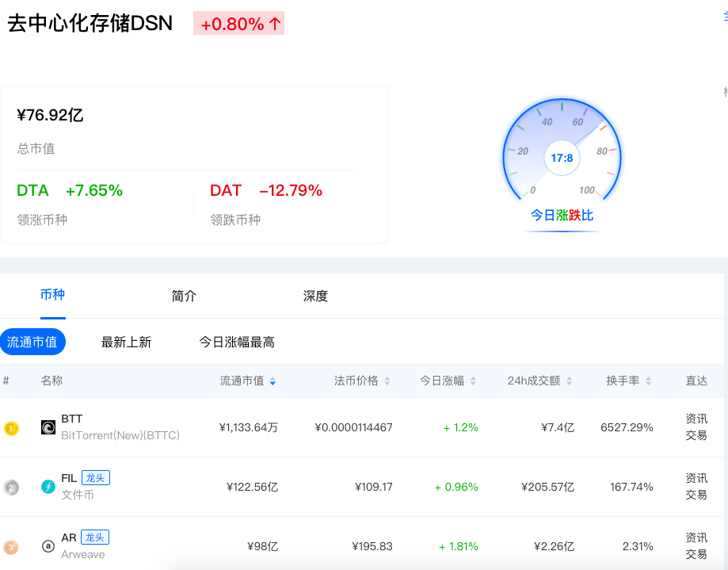
Task: Click the Filecoin logo icon
Action: point(48,487)
